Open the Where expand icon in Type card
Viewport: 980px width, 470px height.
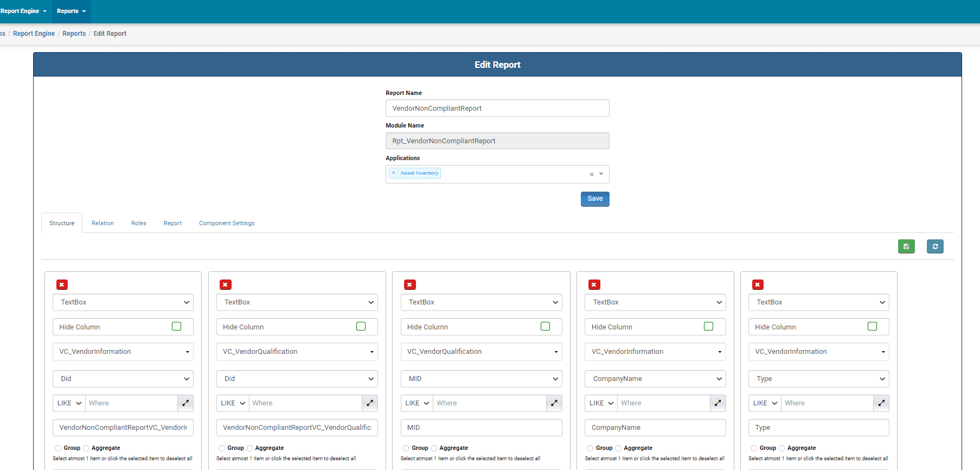click(x=881, y=403)
